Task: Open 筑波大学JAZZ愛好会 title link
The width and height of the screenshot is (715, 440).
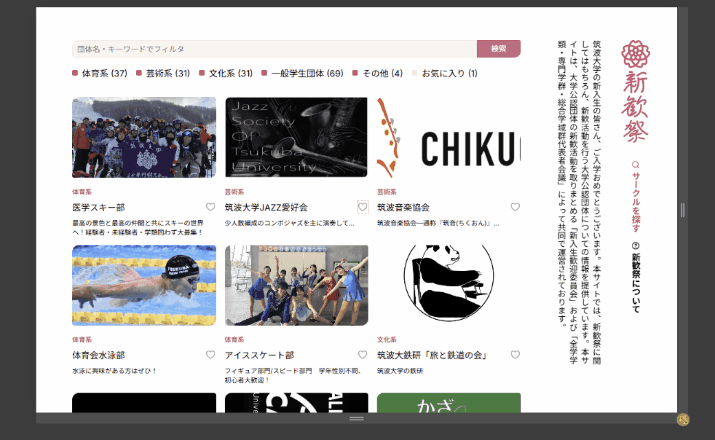Action: click(x=266, y=207)
